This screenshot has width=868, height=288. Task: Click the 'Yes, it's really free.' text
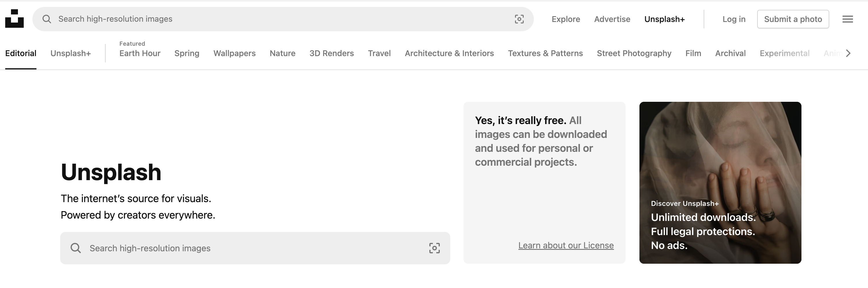coord(520,120)
